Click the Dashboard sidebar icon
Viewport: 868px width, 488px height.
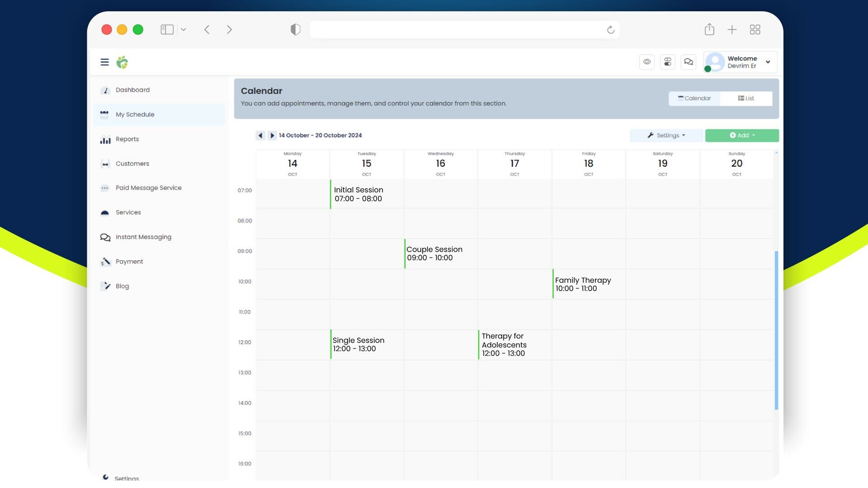click(x=105, y=90)
